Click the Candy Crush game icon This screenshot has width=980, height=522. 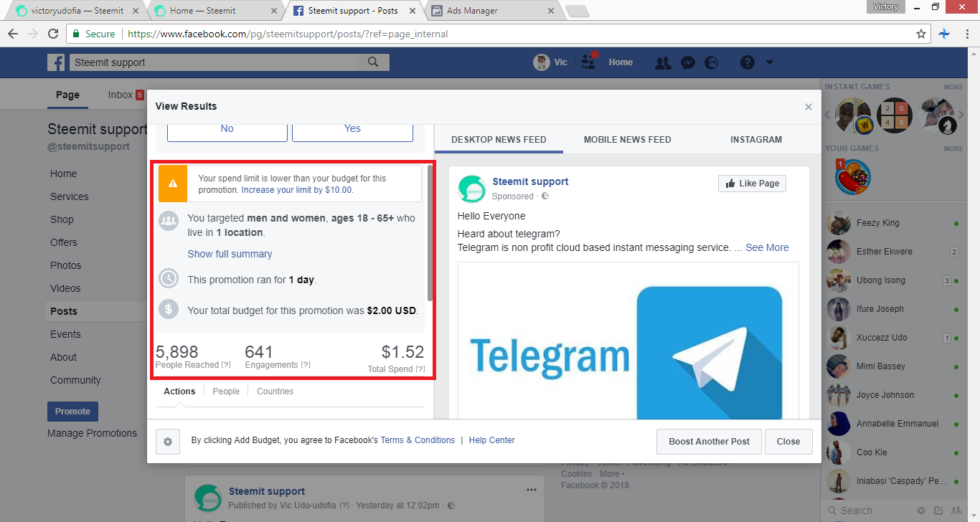854,176
